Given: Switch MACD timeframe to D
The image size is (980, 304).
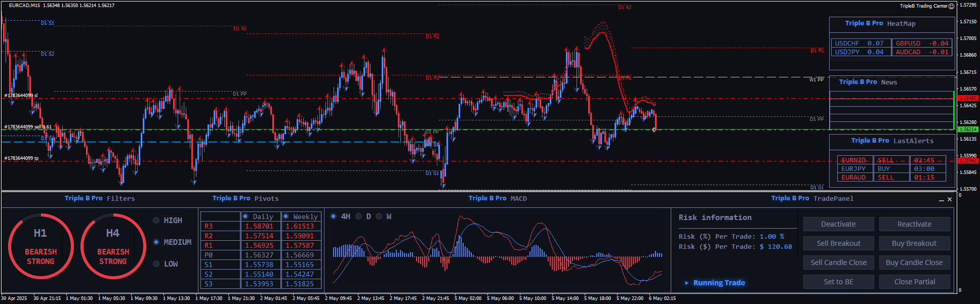Looking at the screenshot, I should click(x=359, y=216).
